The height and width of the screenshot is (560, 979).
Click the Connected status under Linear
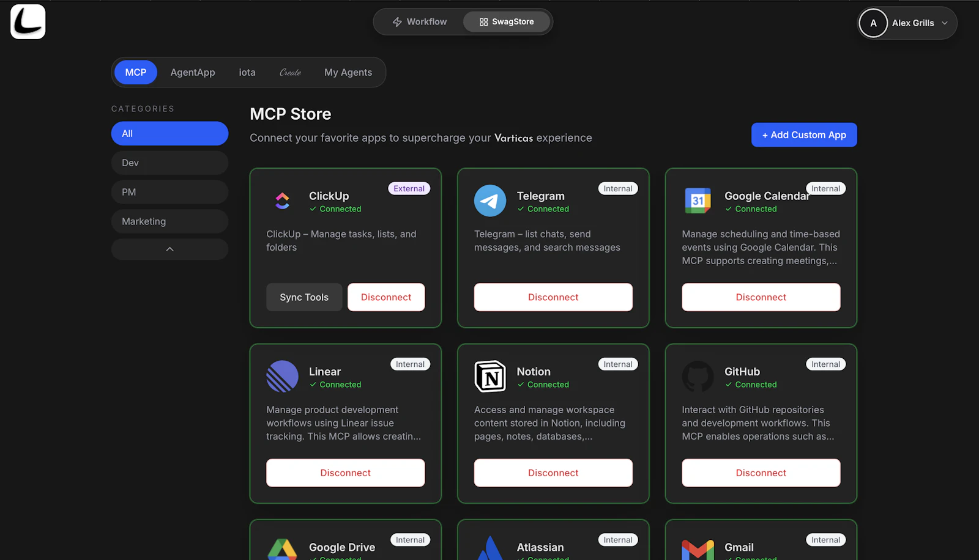coord(335,385)
